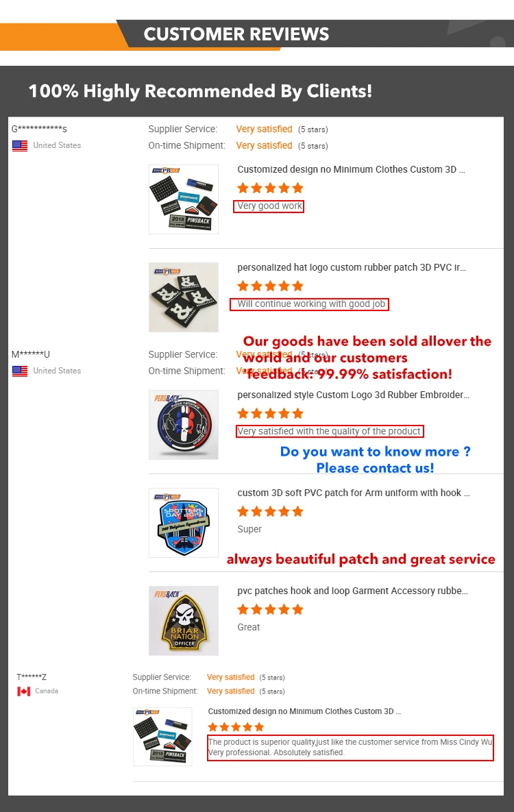
Task: Click the stars above the 'Great' review
Action: [270, 610]
